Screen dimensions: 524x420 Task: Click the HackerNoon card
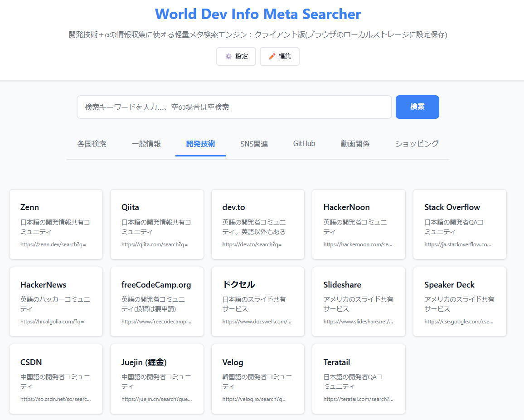click(x=359, y=224)
